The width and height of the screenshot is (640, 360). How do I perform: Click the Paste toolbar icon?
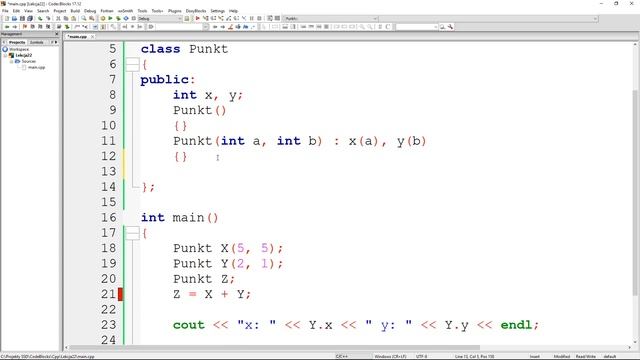click(73, 18)
